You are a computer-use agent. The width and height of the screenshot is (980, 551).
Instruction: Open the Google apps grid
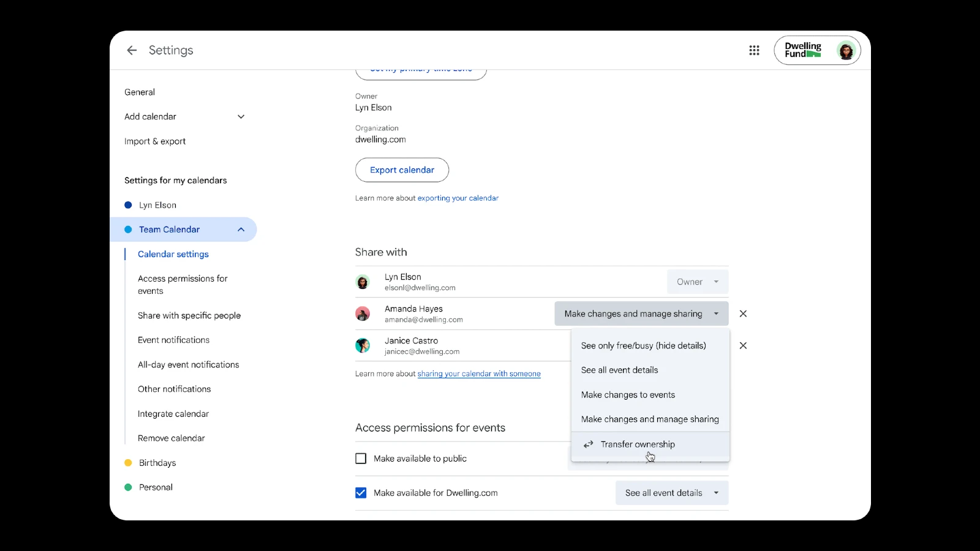(x=754, y=50)
